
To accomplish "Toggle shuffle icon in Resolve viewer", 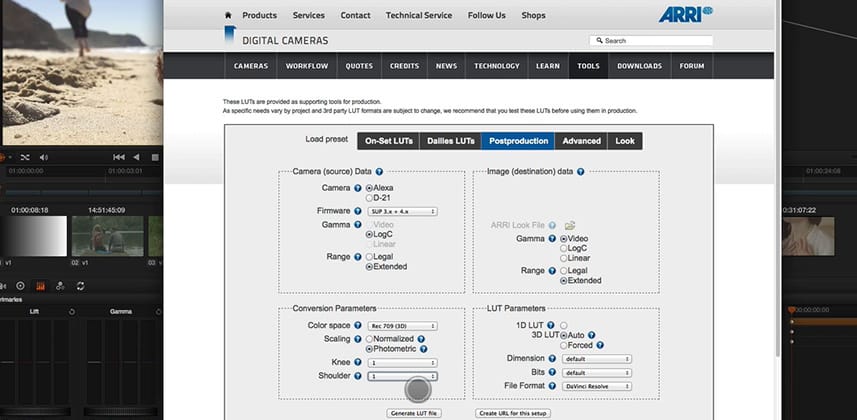I will pyautogui.click(x=25, y=157).
